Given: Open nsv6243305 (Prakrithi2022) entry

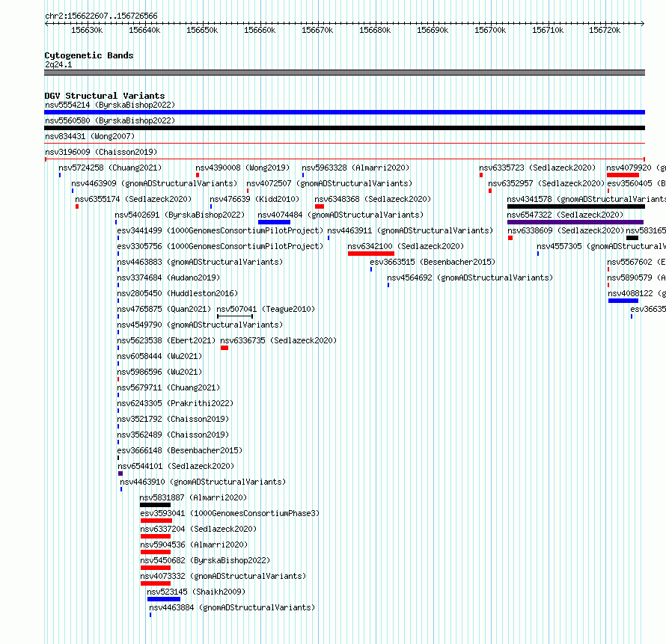Looking at the screenshot, I should click(x=175, y=403).
